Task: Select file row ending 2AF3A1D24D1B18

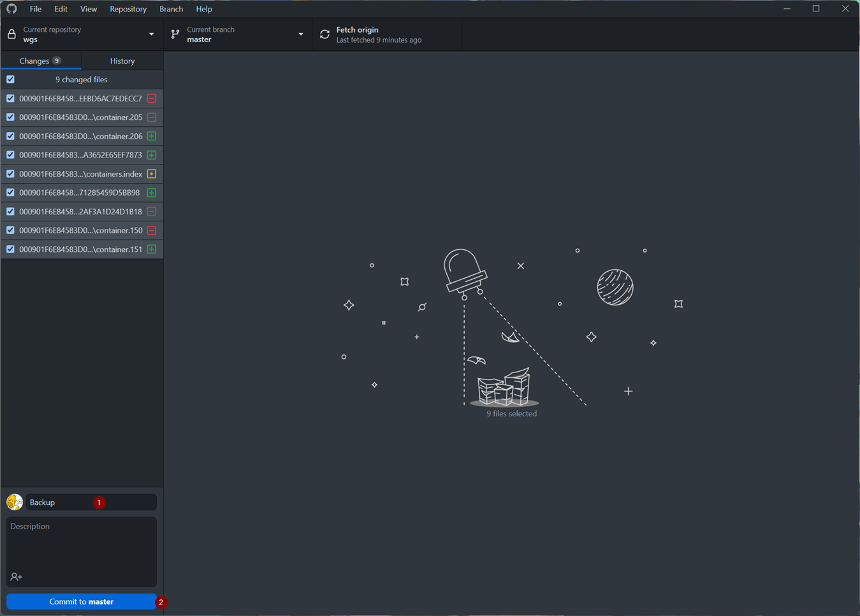Action: click(82, 212)
